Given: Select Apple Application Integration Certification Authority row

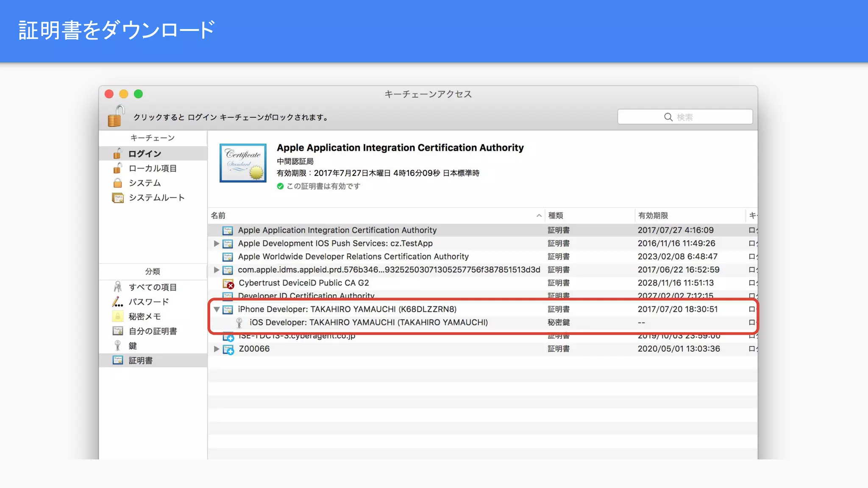Looking at the screenshot, I should 482,230.
